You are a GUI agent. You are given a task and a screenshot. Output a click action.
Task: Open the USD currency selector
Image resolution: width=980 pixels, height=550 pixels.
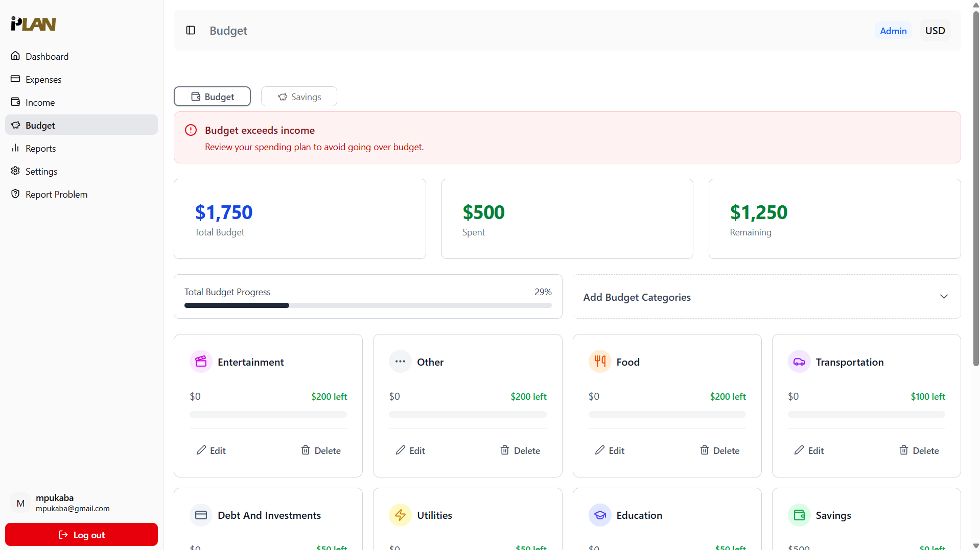coord(935,30)
